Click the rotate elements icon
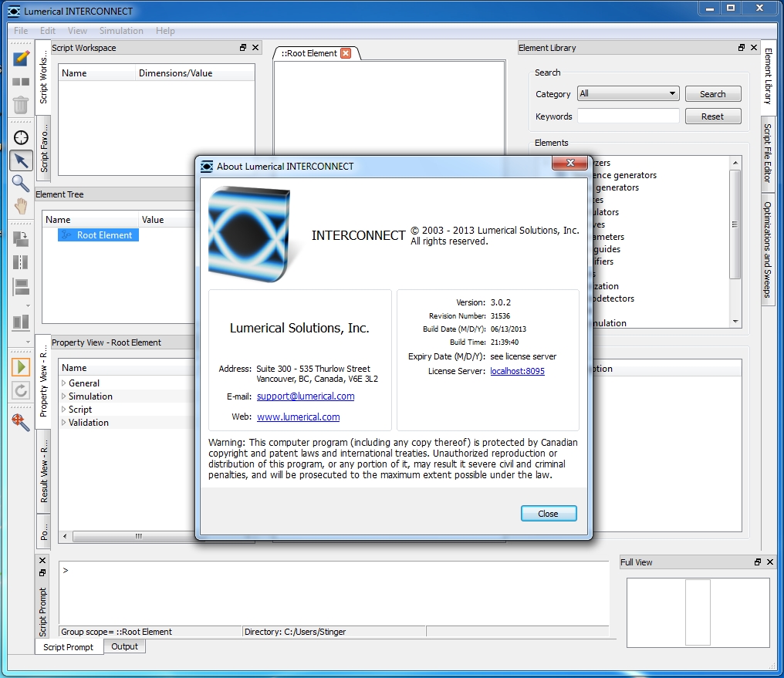 click(21, 239)
